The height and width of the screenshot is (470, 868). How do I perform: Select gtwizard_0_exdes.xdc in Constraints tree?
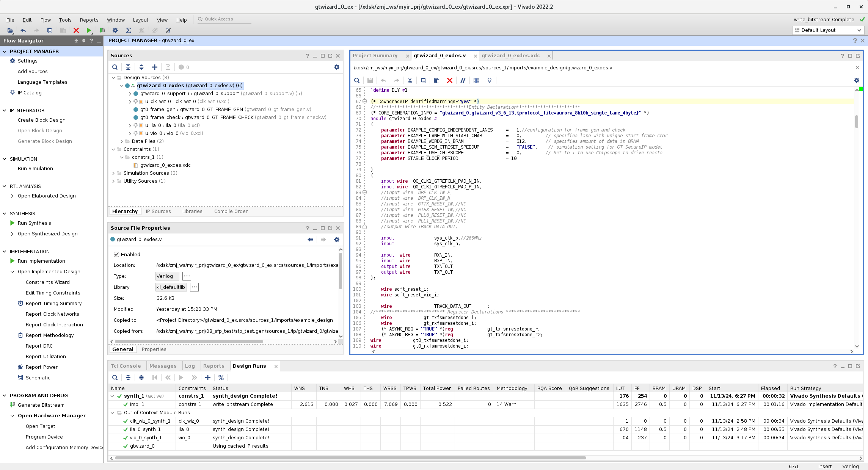[x=165, y=165]
